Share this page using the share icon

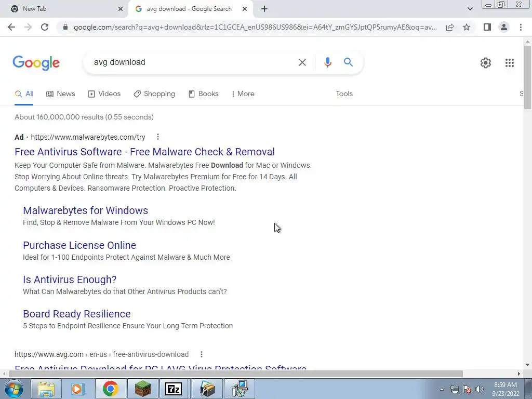pyautogui.click(x=450, y=27)
